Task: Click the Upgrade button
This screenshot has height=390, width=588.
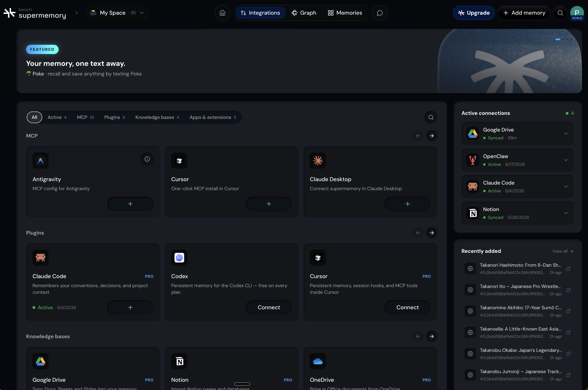Action: (474, 13)
